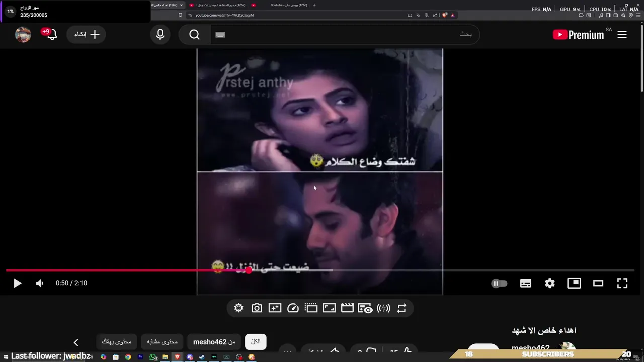Select the محتوى مشابه filter chip
Image resolution: width=644 pixels, height=362 pixels.
[x=162, y=342]
